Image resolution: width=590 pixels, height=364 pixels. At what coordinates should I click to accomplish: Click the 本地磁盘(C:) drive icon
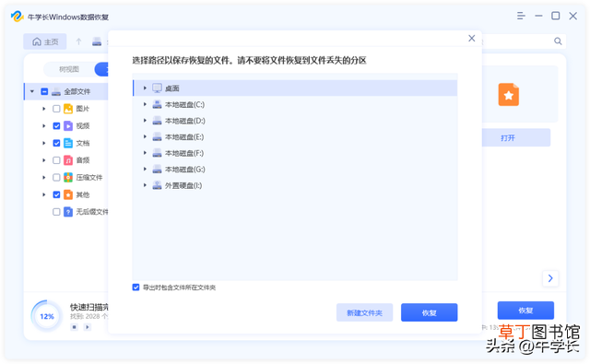click(157, 104)
